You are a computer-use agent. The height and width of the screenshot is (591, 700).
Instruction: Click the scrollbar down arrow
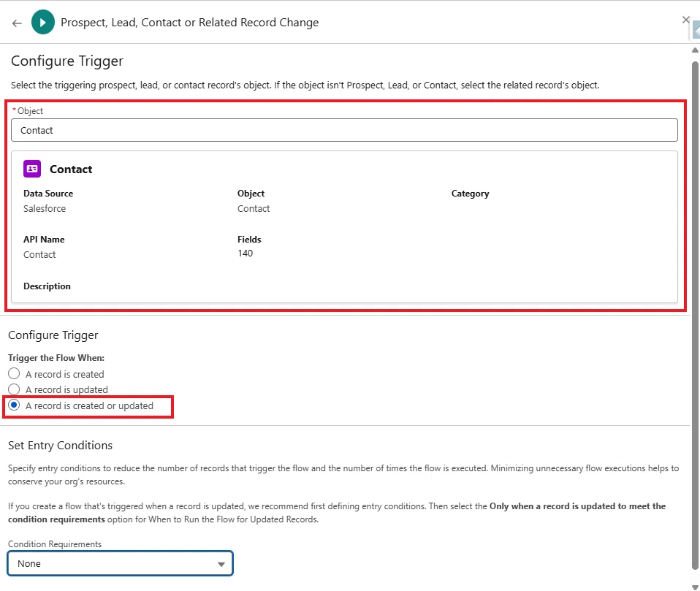pyautogui.click(x=695, y=587)
